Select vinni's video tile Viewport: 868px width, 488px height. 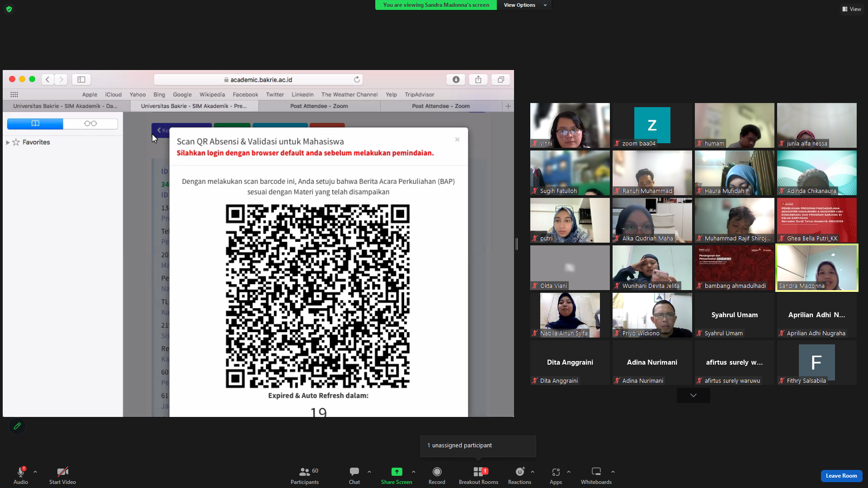point(570,125)
